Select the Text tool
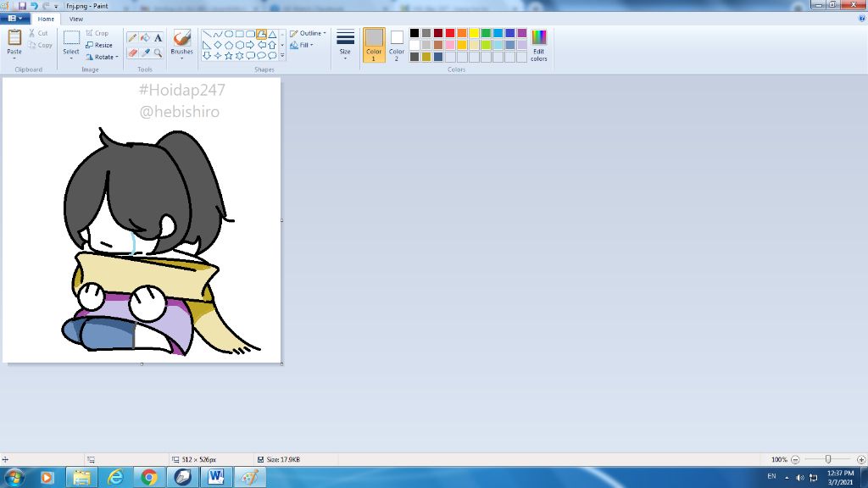 pyautogui.click(x=158, y=37)
